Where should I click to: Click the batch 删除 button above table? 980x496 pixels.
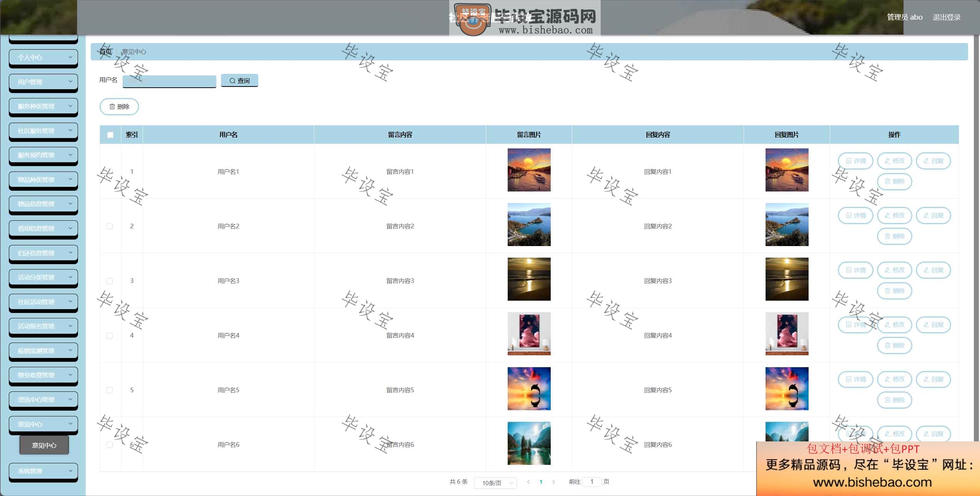click(x=119, y=107)
